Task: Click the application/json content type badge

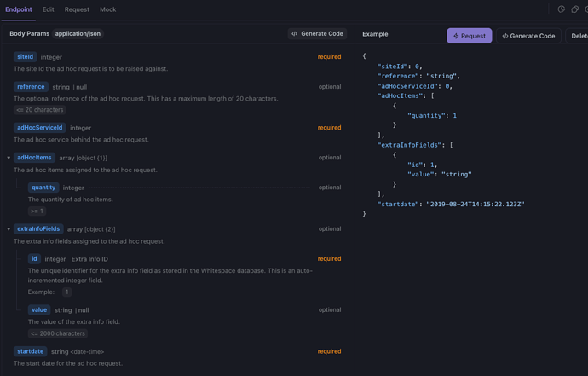Action: [x=78, y=34]
